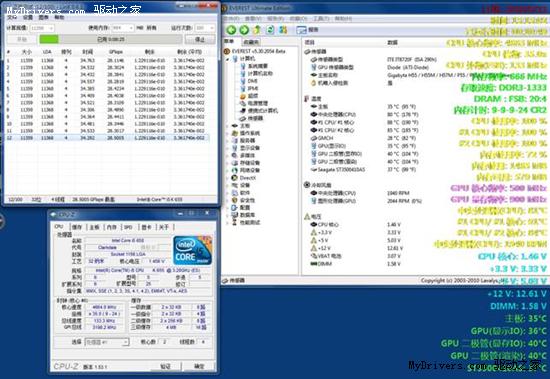Click the 验证 (Validate) button in CPU-Z
This screenshot has height=379, width=550.
pyautogui.click(x=166, y=366)
